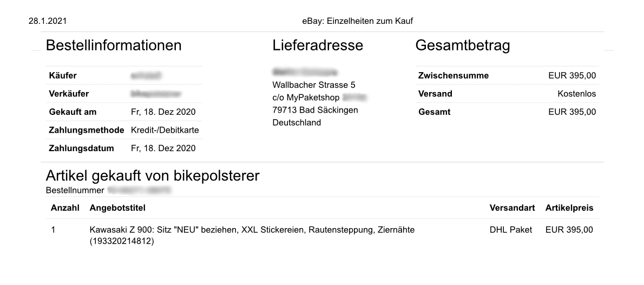Click the 'Kostenlos' shipping value
644x285 pixels.
click(576, 94)
